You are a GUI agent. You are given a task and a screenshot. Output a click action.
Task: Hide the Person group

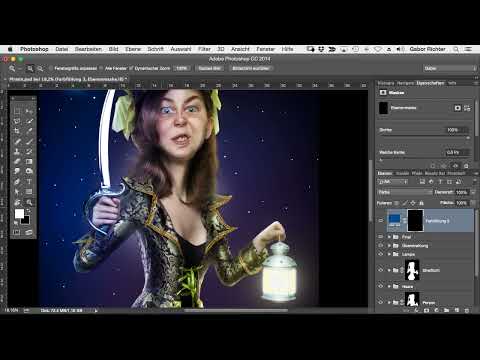[x=381, y=302]
